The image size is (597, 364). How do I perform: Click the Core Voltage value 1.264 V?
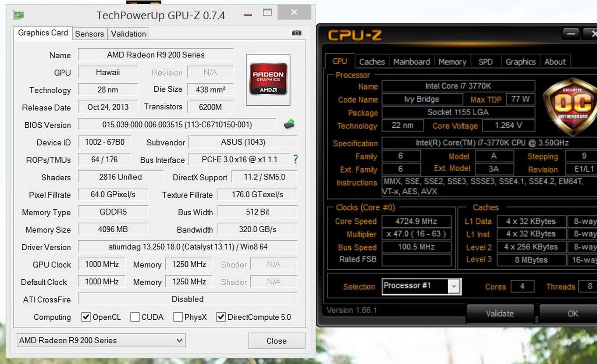(508, 125)
